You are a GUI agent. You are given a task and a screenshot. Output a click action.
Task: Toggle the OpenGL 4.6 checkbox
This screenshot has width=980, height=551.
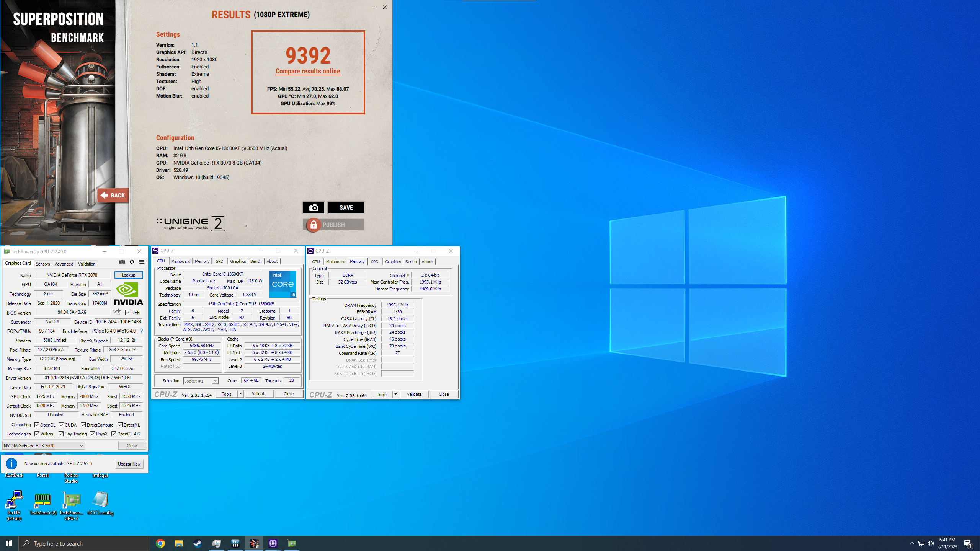(114, 434)
